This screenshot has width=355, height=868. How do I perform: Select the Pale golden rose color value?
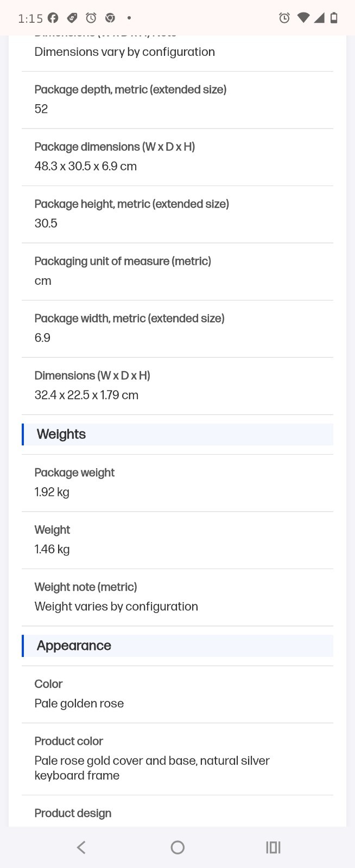click(79, 704)
